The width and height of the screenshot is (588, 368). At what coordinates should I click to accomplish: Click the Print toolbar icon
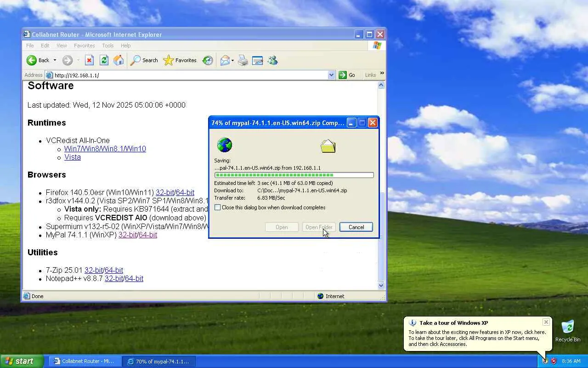pyautogui.click(x=243, y=60)
